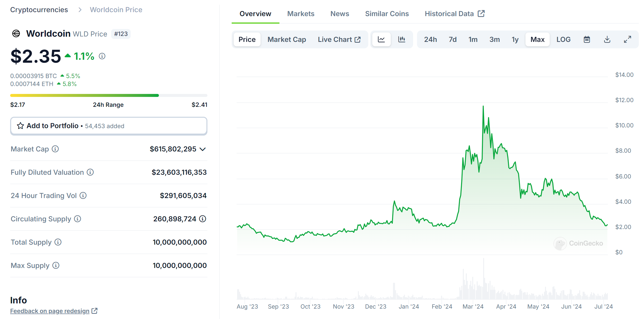
Task: Click the March 2024 price peak on chart
Action: click(x=483, y=106)
